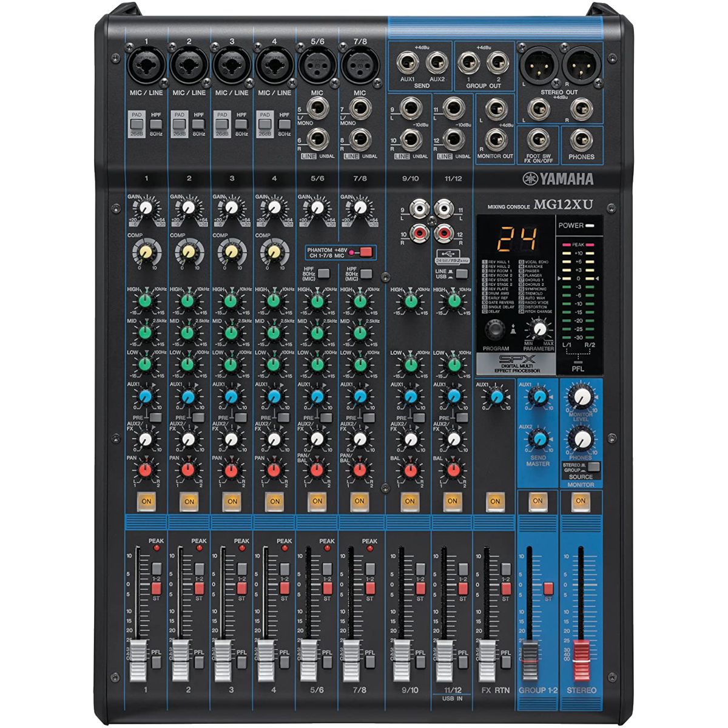
Task: Click the SEND MASTER AUX2 knob
Action: (538, 439)
